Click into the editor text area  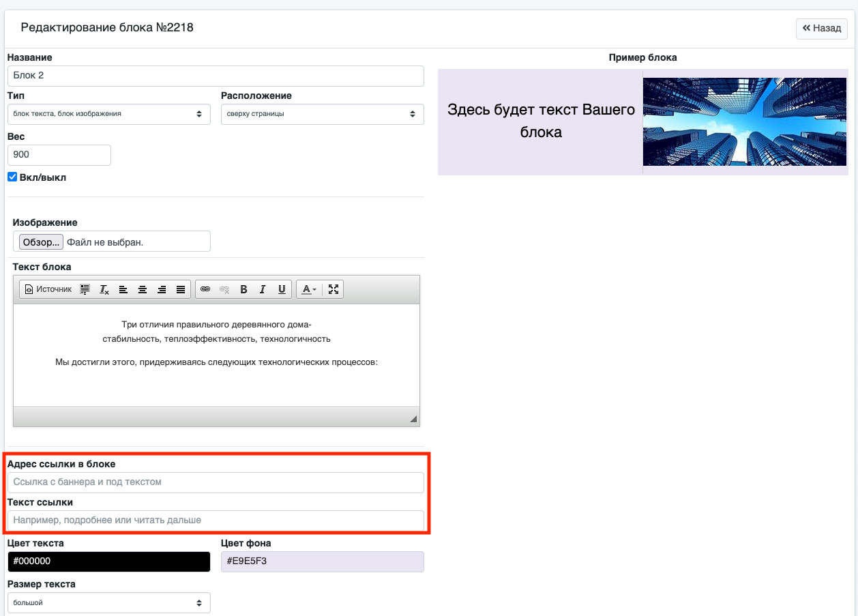(216, 355)
